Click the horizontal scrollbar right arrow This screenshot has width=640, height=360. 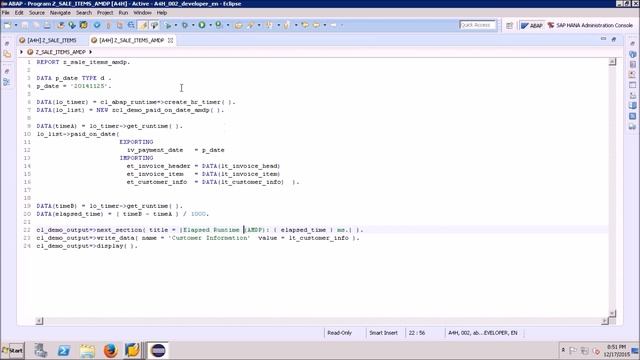coord(604,321)
